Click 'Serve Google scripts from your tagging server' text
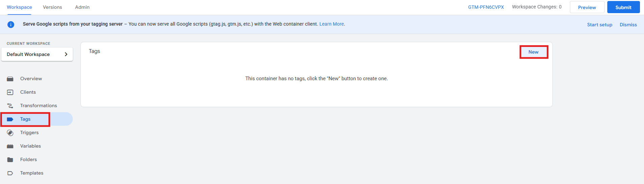The height and width of the screenshot is (184, 644). point(73,24)
